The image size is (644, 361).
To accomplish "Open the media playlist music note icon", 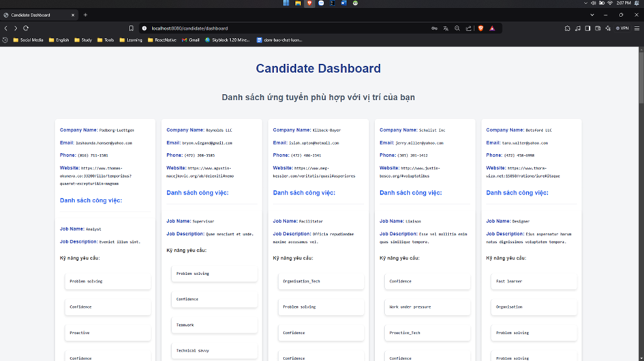I will tap(577, 29).
